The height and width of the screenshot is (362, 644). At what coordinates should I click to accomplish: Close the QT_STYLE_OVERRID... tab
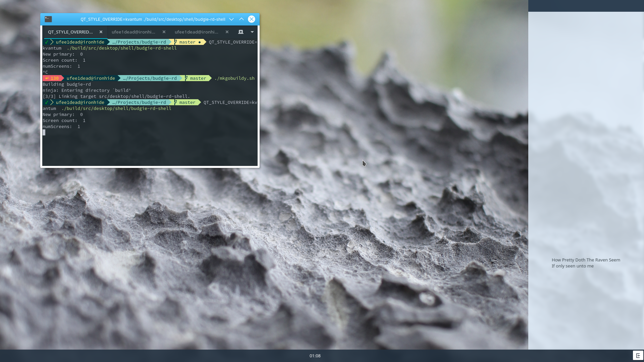click(101, 32)
